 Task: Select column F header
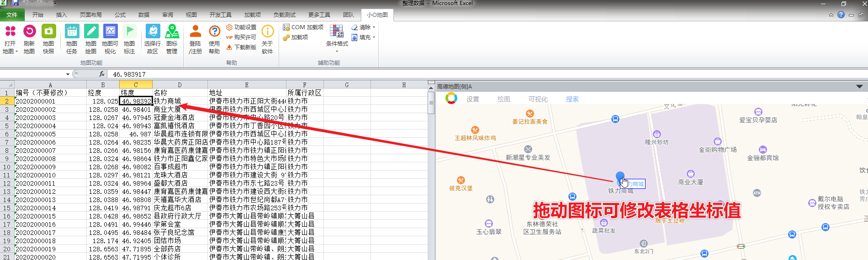(305, 84)
